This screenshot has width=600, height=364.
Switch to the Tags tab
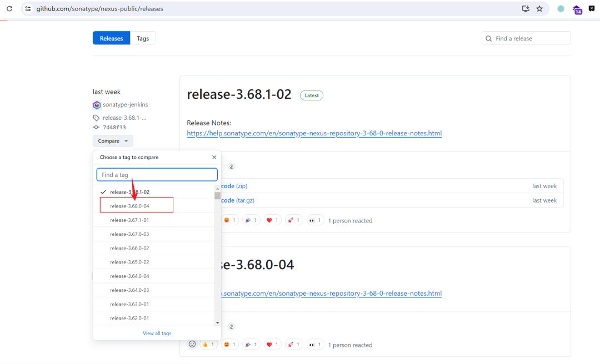point(143,38)
